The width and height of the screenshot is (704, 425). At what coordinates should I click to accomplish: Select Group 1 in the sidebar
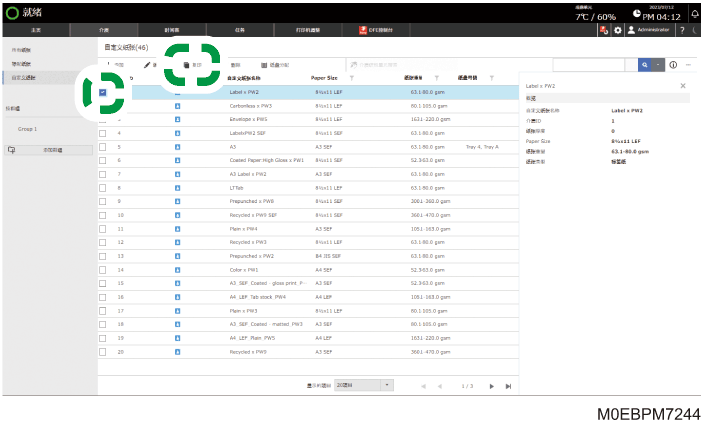point(27,129)
